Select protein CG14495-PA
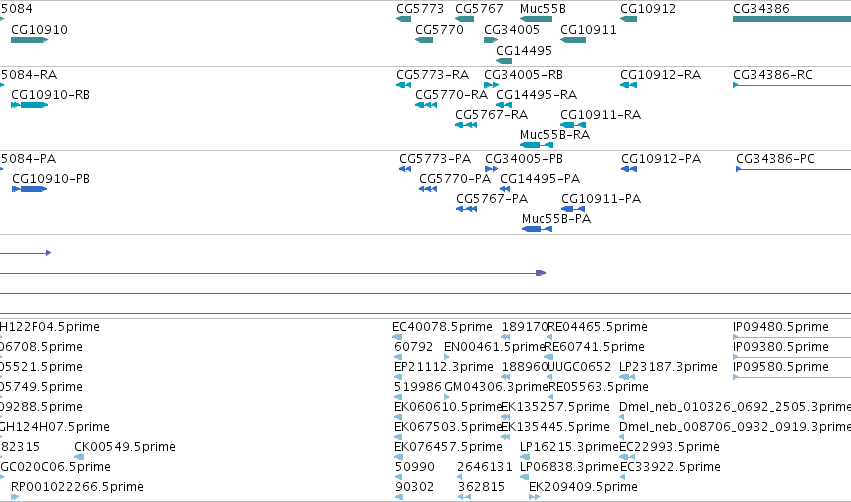The width and height of the screenshot is (851, 502). click(540, 179)
